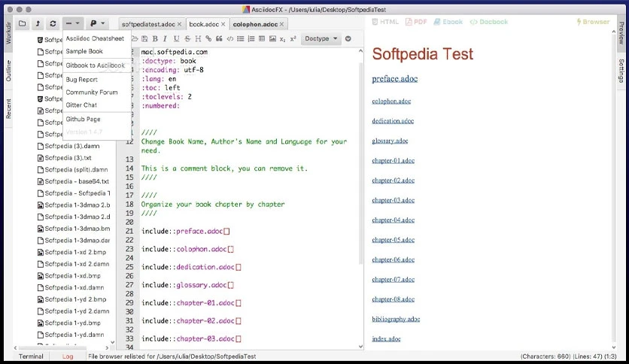
Task: Apply italic formatting
Action: click(x=165, y=38)
